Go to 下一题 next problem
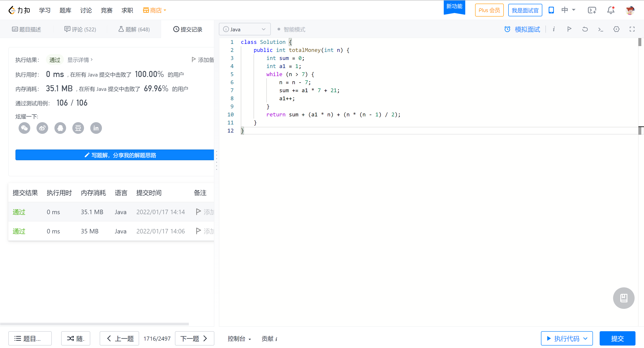 [x=194, y=339]
